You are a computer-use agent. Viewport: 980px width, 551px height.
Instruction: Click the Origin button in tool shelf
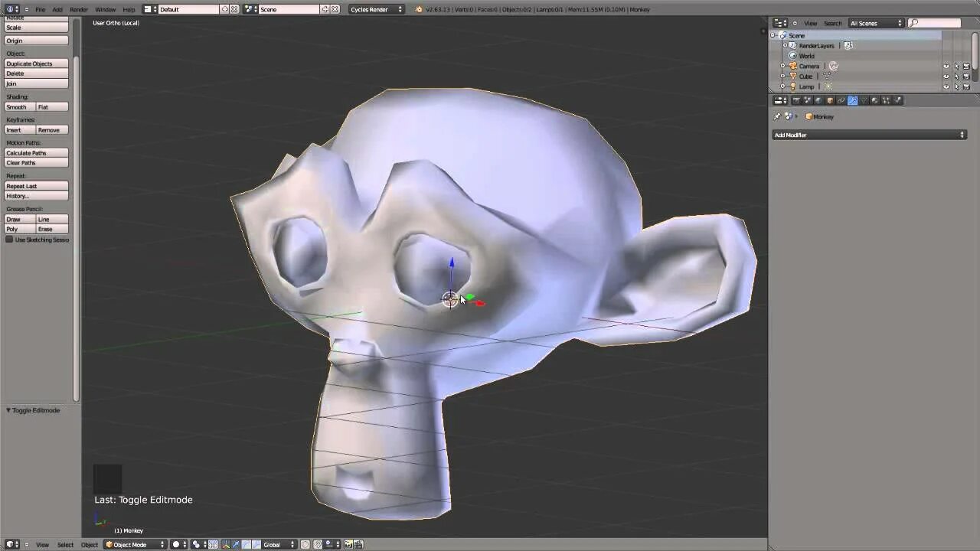coord(37,41)
